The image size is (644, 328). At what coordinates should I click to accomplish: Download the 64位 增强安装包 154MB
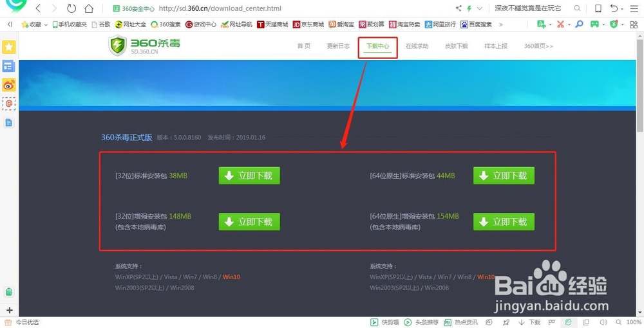[504, 222]
